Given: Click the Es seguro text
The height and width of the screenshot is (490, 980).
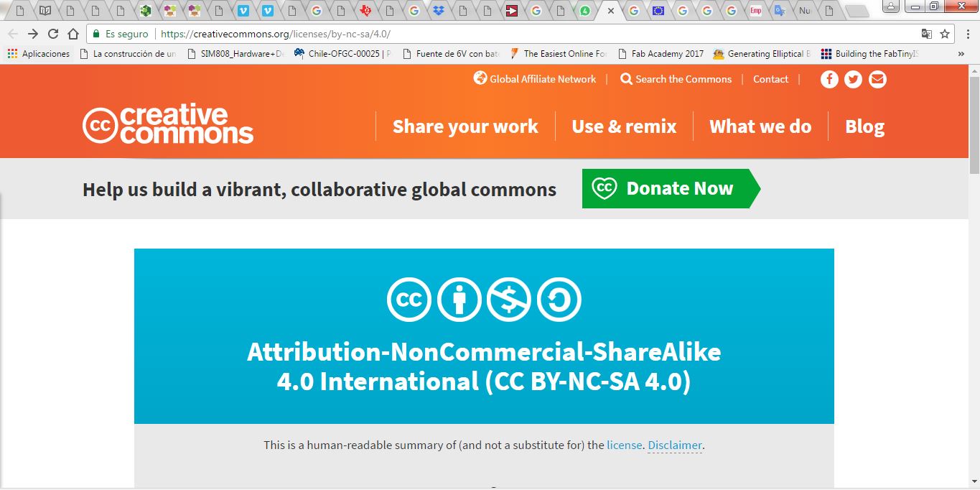Looking at the screenshot, I should tap(126, 34).
